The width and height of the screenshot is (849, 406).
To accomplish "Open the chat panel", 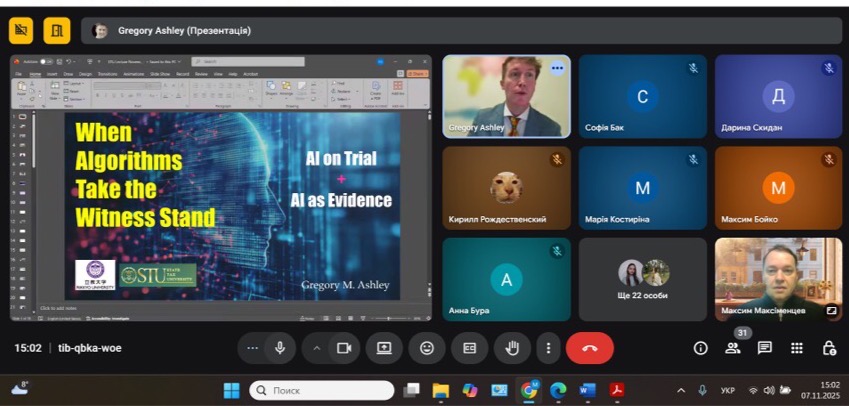I will coord(765,348).
